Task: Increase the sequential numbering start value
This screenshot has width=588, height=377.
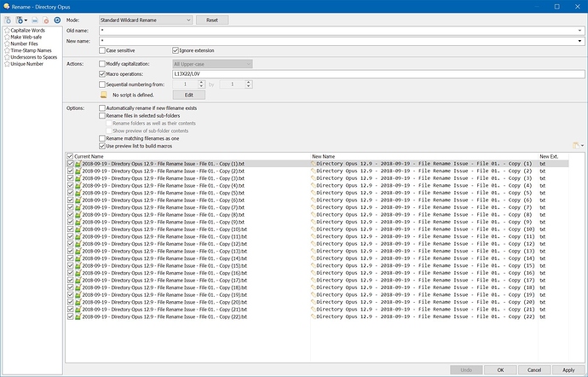Action: tap(201, 82)
